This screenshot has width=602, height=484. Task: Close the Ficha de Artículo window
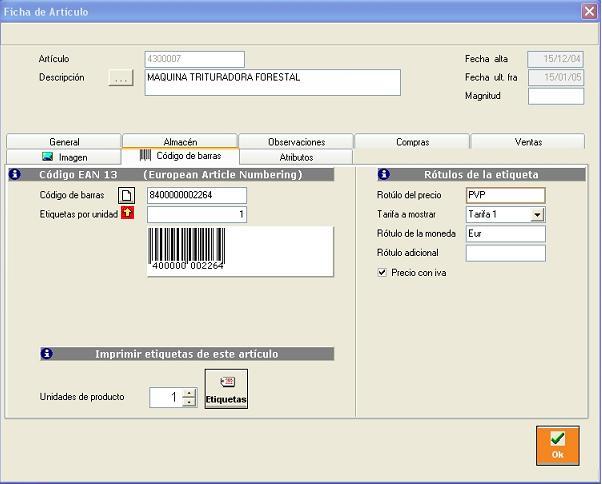589,11
